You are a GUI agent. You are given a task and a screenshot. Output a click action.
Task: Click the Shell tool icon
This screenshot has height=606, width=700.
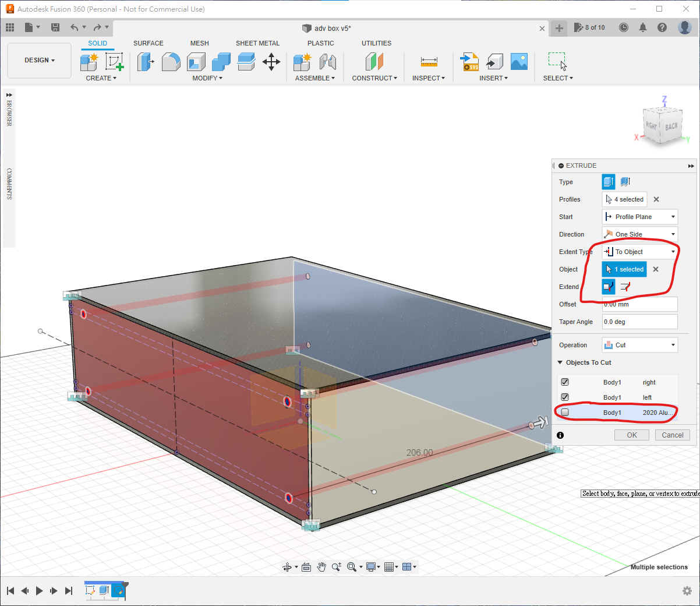[x=196, y=61]
